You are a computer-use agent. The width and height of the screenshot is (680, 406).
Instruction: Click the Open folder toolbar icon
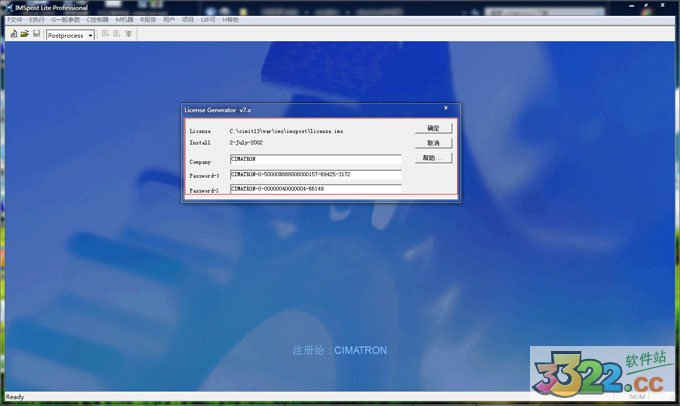click(25, 34)
